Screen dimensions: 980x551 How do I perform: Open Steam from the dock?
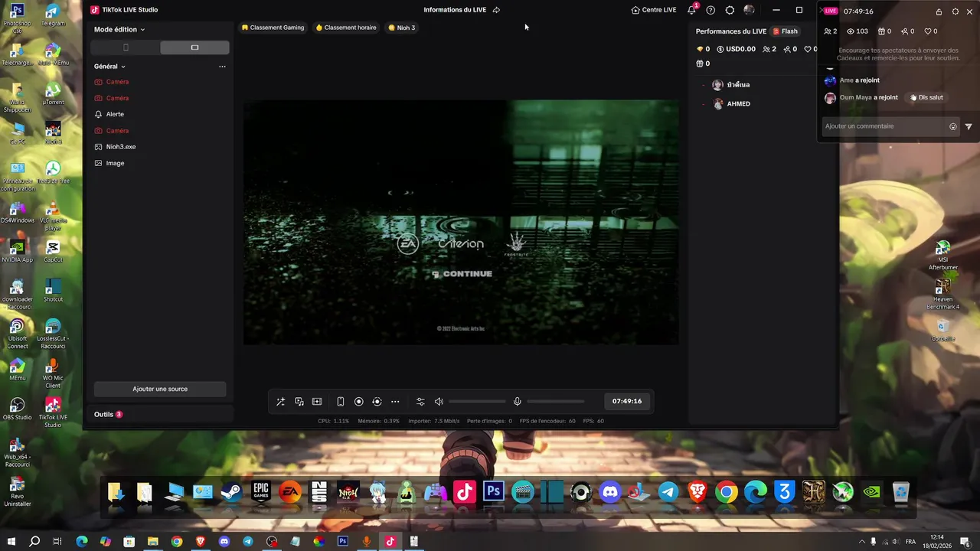232,492
